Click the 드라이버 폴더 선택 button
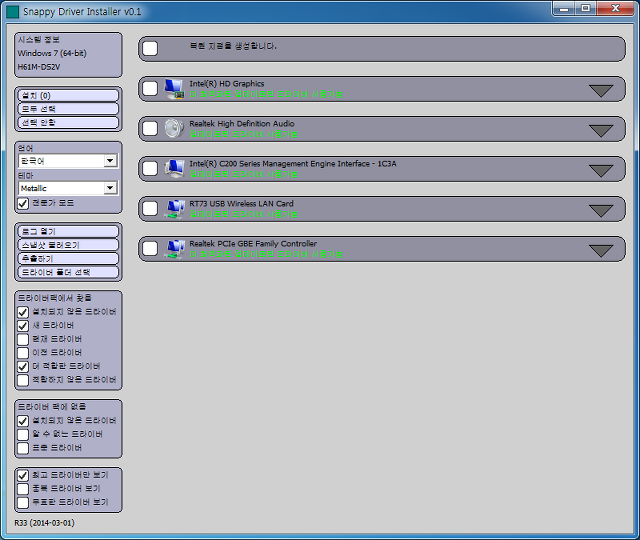The height and width of the screenshot is (540, 640). (x=68, y=272)
